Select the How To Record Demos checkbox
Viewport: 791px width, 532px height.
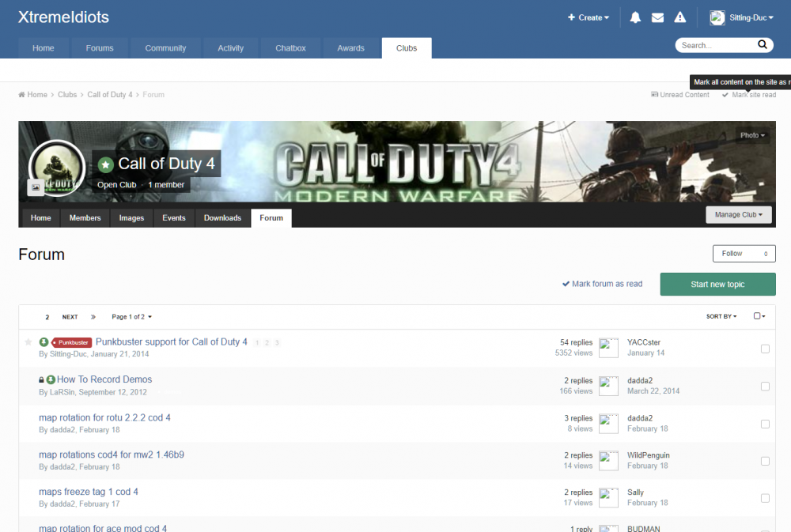(765, 387)
